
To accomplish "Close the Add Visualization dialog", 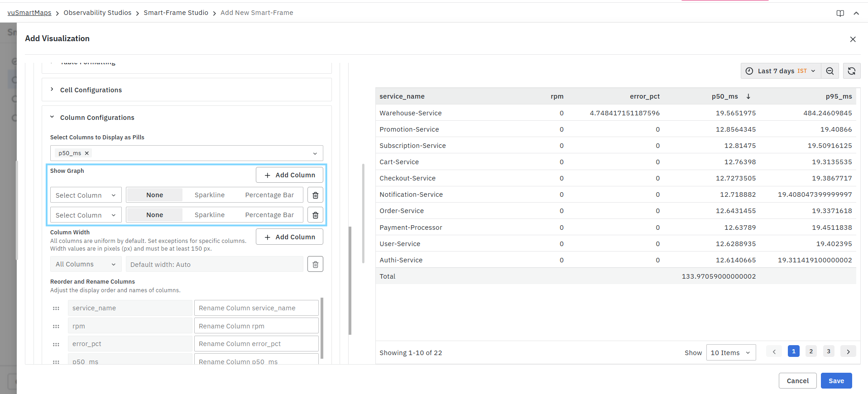I will pos(853,39).
